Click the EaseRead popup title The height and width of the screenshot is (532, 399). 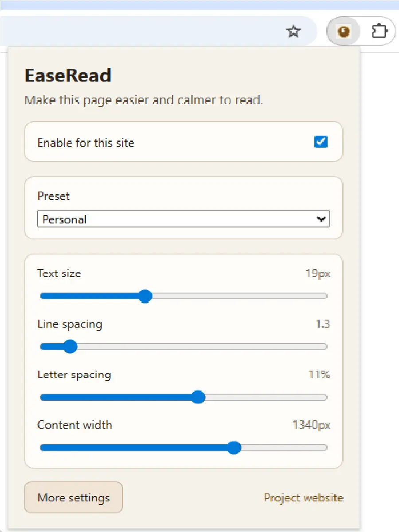[x=67, y=75]
